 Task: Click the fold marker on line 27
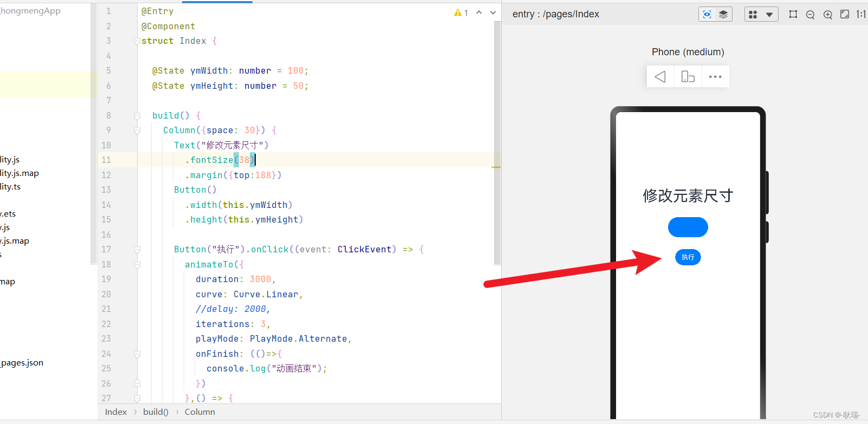[137, 399]
